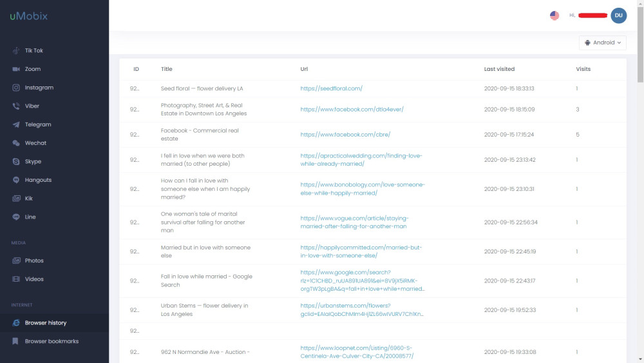Click title 'Fall in love while married - Google Search'
The height and width of the screenshot is (363, 644).
[206, 280]
